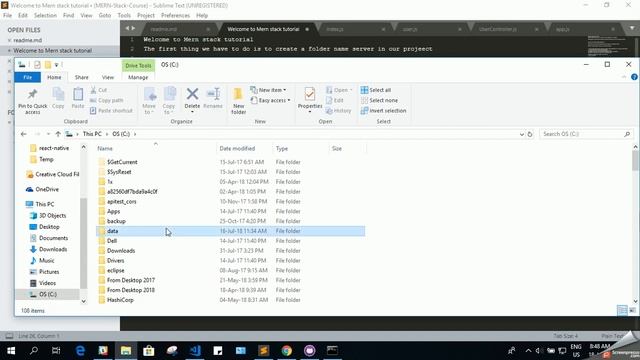Select From Desktop 2017 folder
The image size is (640, 360).
pyautogui.click(x=131, y=280)
